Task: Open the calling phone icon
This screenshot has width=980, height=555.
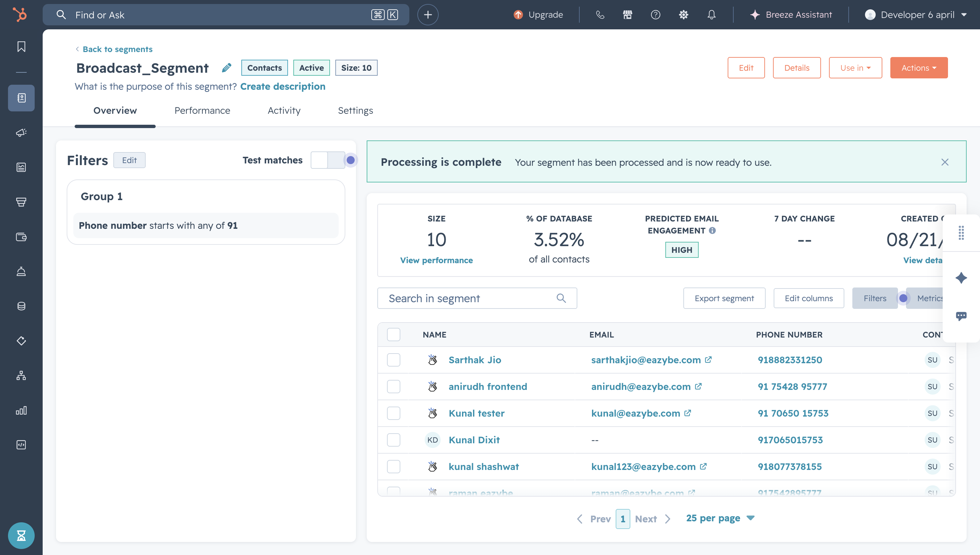Action: click(x=600, y=14)
